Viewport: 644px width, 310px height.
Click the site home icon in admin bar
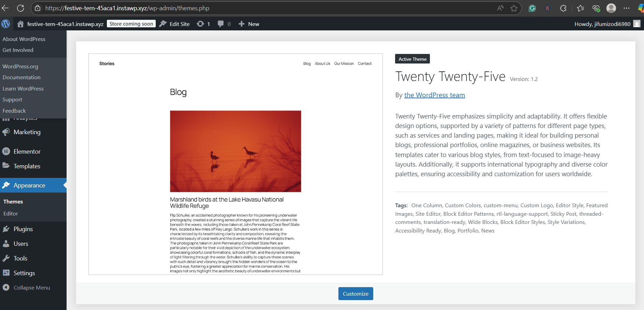(20, 24)
